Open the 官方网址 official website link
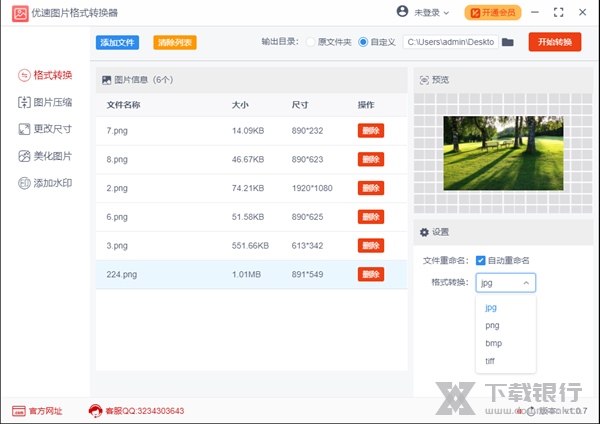 (x=38, y=410)
